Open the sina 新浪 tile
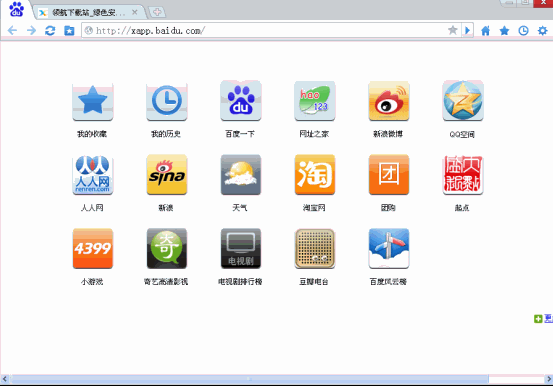The width and height of the screenshot is (553, 386). [167, 175]
